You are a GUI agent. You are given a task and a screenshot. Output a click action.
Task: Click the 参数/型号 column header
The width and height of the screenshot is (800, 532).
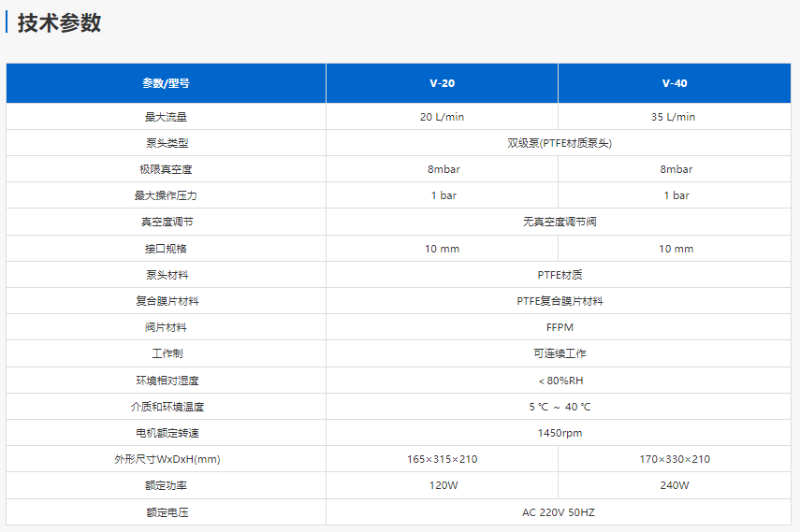pyautogui.click(x=166, y=83)
